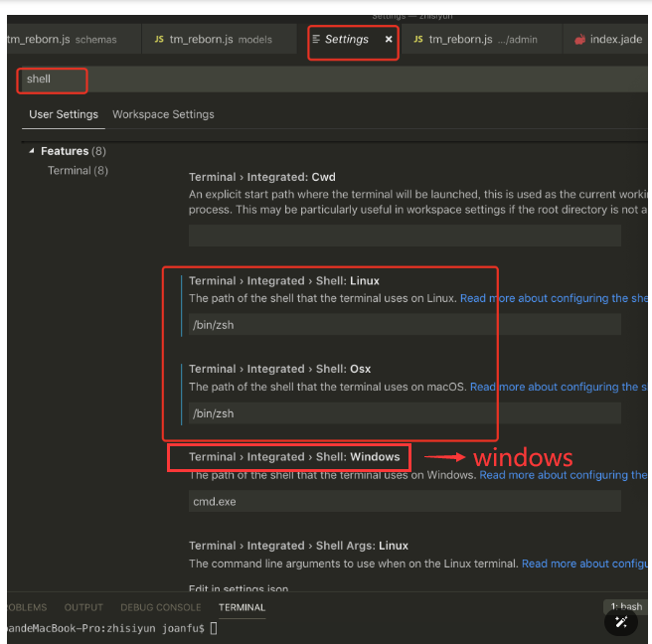
Task: Click the Shell: Windows cmd.exe field
Action: point(405,501)
